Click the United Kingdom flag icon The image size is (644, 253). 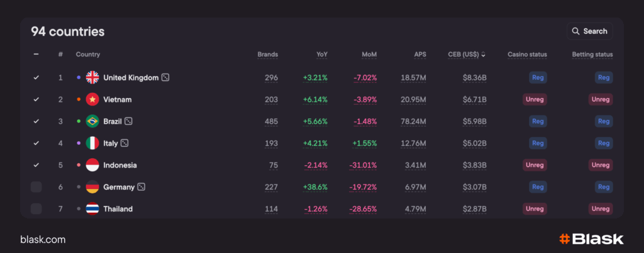[x=92, y=78]
